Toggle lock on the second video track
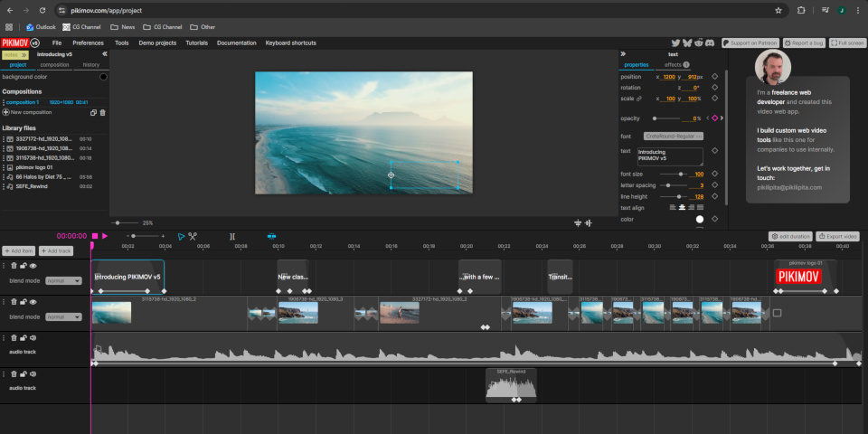Viewport: 868px width, 434px height. pos(24,303)
